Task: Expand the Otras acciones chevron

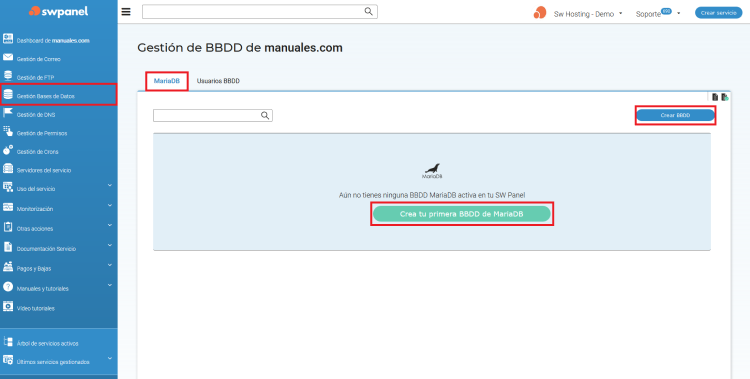Action: tap(110, 225)
